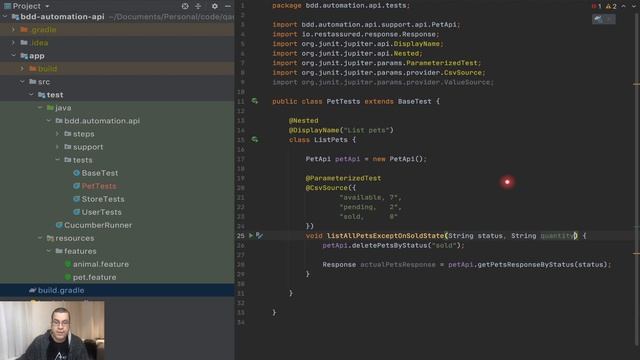Click the CucumberRunner class icon

pos(59,225)
